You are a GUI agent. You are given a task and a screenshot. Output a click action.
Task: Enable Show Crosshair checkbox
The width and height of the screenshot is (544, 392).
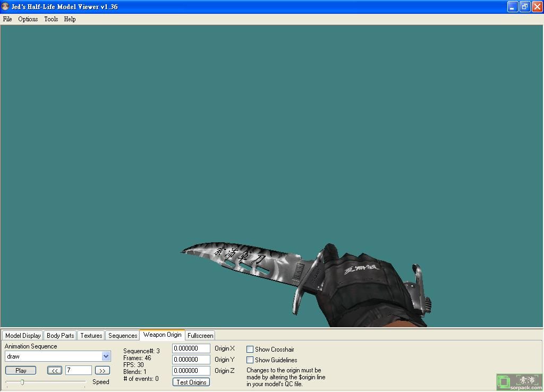pos(250,350)
